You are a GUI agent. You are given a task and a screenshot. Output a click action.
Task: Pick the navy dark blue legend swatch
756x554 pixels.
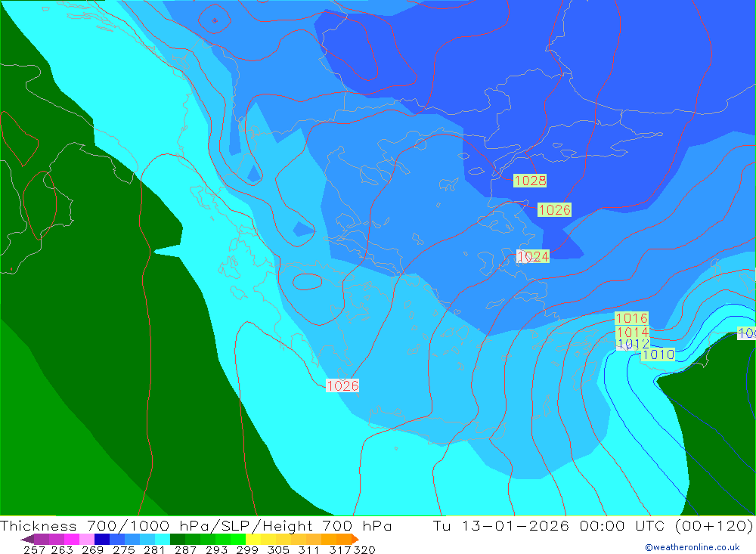point(102,539)
